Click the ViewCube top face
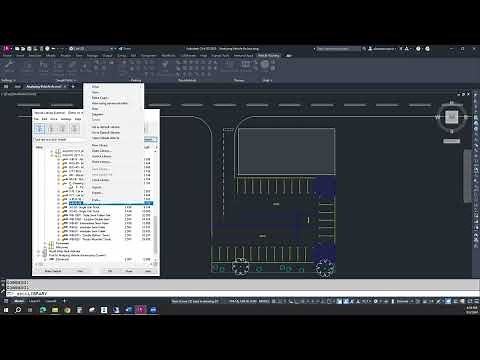480x360 pixels. point(452,117)
